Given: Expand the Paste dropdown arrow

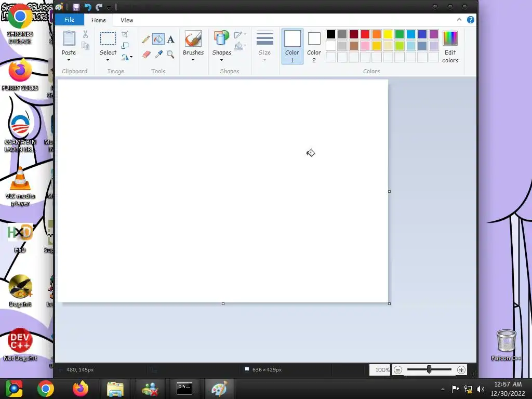Looking at the screenshot, I should coord(69,60).
